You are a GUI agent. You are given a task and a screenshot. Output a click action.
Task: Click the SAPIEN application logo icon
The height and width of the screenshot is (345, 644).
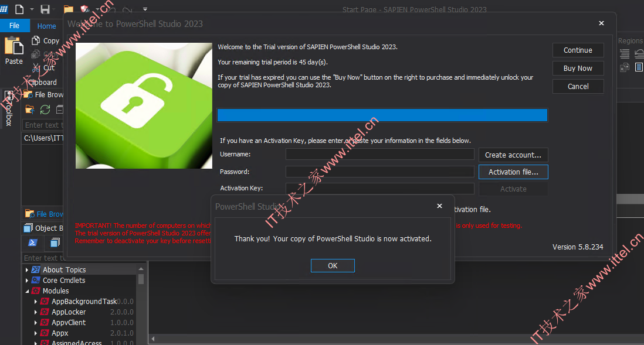click(4, 9)
